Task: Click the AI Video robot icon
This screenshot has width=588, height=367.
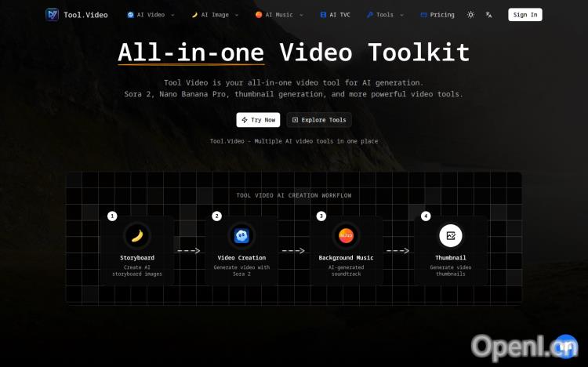Action: 130,15
